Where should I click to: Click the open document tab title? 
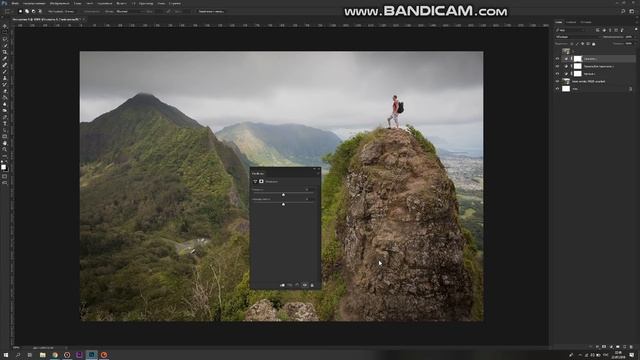point(47,19)
